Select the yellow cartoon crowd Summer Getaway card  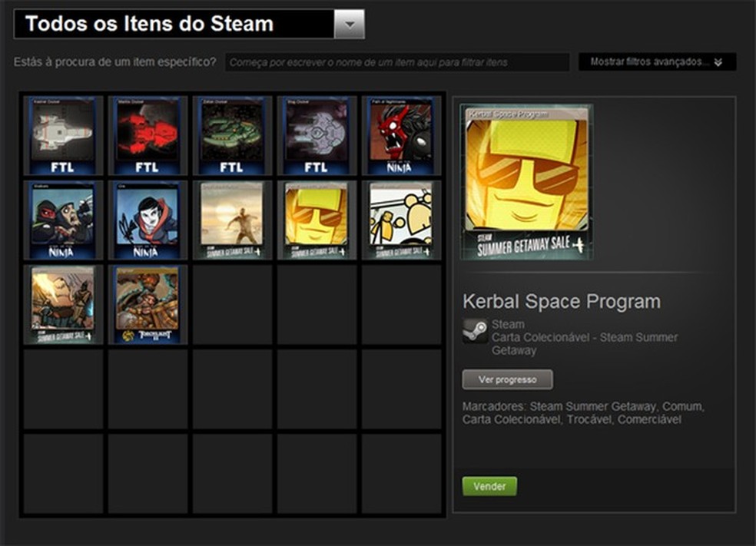[x=400, y=221]
